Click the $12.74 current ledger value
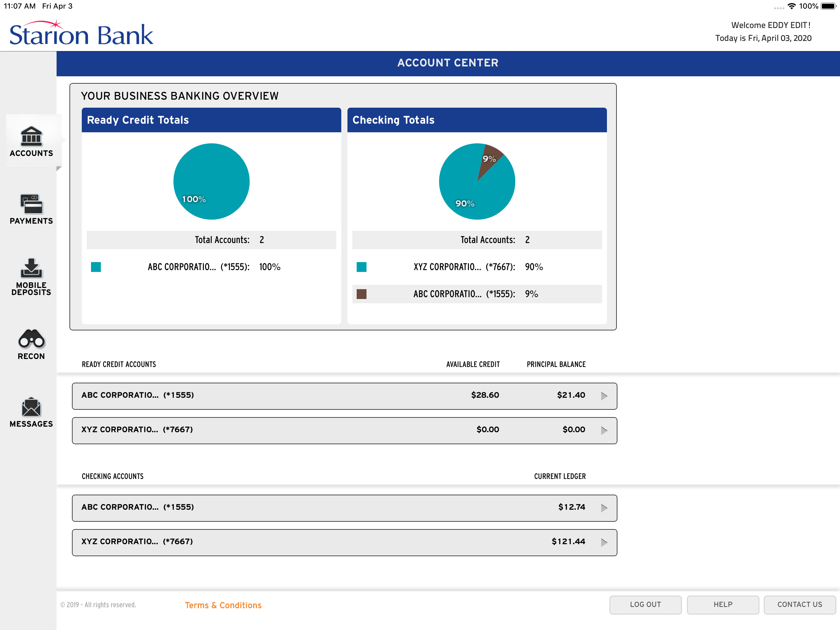Viewport: 840px width, 630px height. coord(572,507)
